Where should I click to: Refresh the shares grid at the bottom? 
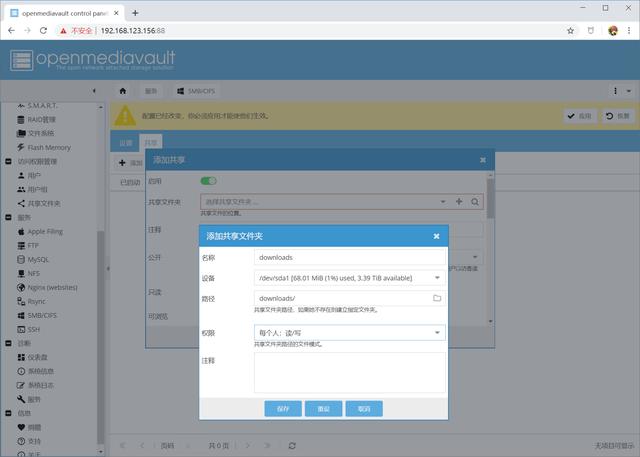pos(292,446)
